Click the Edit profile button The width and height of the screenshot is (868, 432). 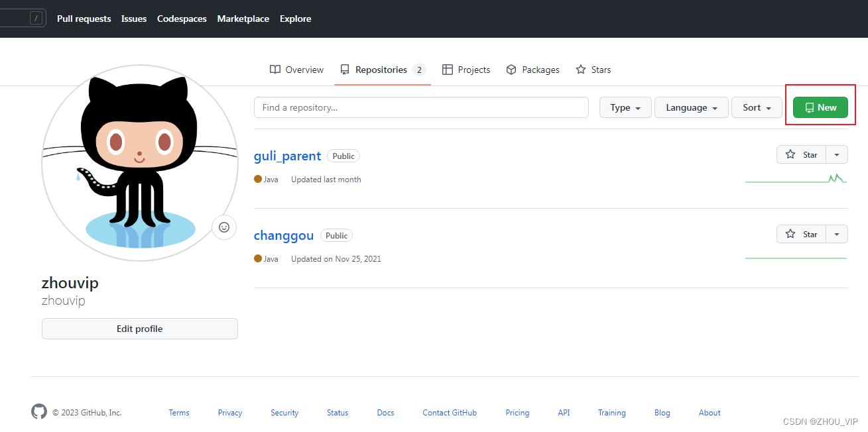point(140,329)
